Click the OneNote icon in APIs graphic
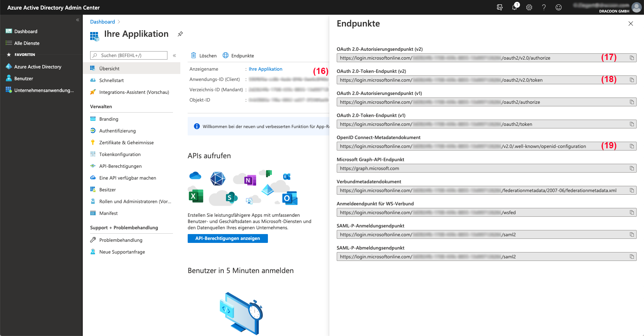644x336 pixels. pos(250,180)
